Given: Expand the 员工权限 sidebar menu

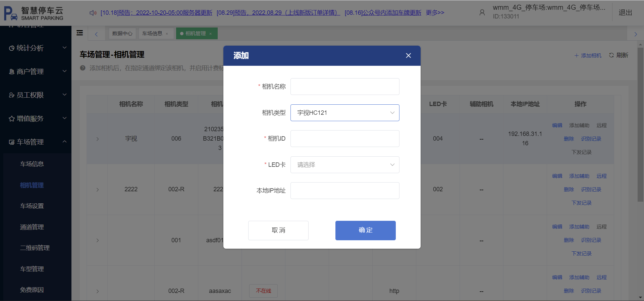Looking at the screenshot, I should click(36, 95).
